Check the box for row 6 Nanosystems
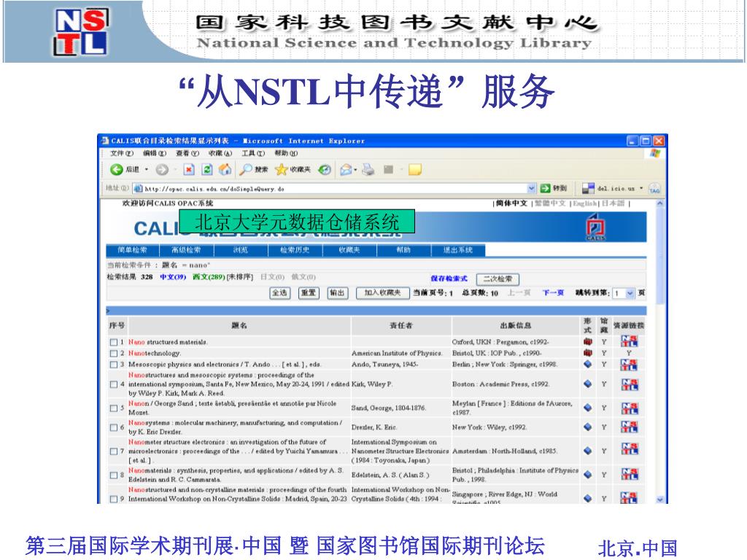The image size is (747, 560). [x=113, y=427]
